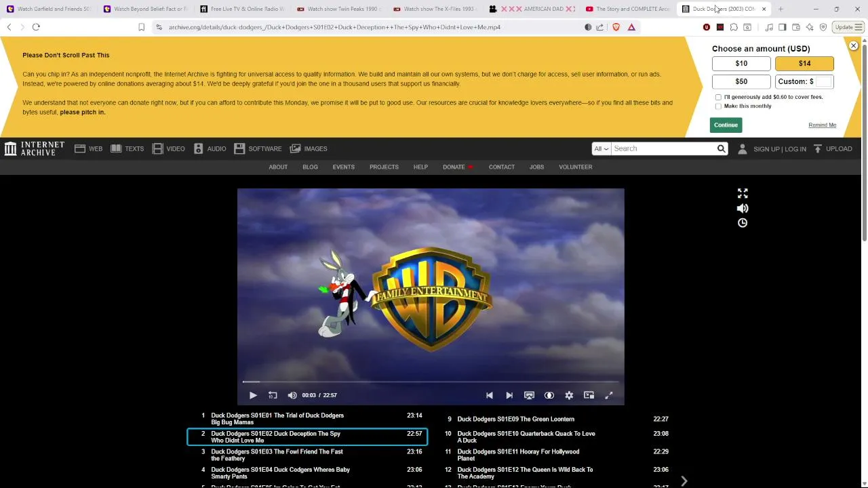Select S01E03 The Fowl Friend track
Image resolution: width=868 pixels, height=488 pixels.
307,455
